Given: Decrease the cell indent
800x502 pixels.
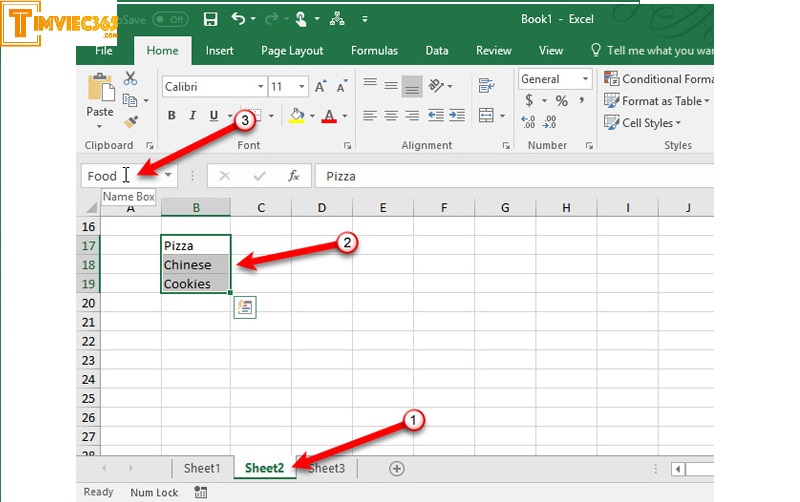Looking at the screenshot, I should coord(436,116).
